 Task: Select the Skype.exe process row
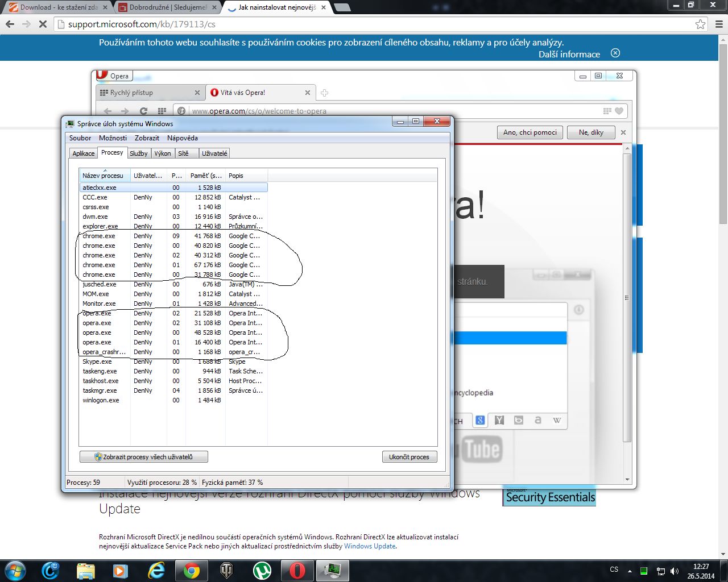(x=173, y=361)
